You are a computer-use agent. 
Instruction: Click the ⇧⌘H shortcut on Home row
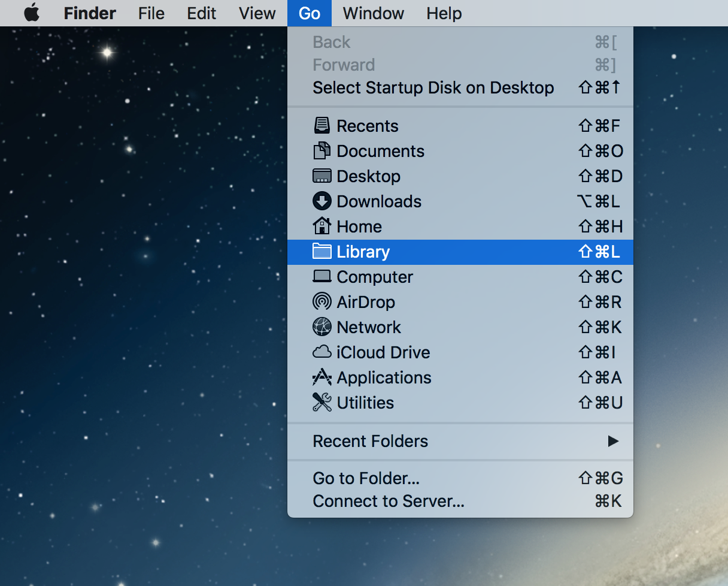click(x=600, y=226)
